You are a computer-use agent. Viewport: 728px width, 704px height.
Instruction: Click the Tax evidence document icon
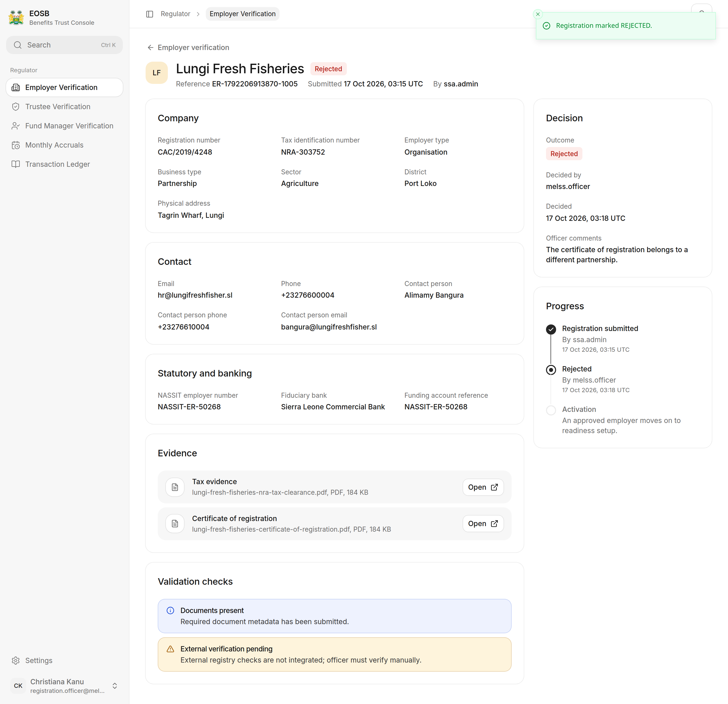(x=175, y=487)
